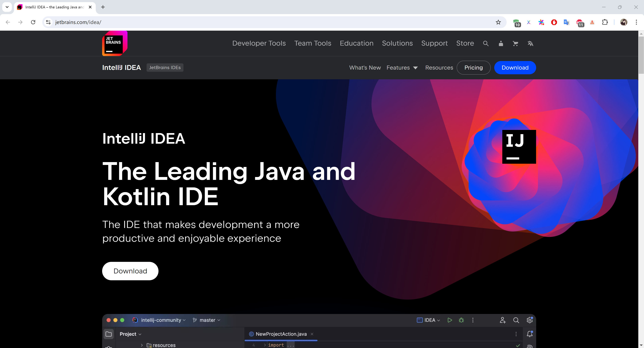Open the tab search dropdown arrow
The image size is (644, 348).
[x=7, y=7]
